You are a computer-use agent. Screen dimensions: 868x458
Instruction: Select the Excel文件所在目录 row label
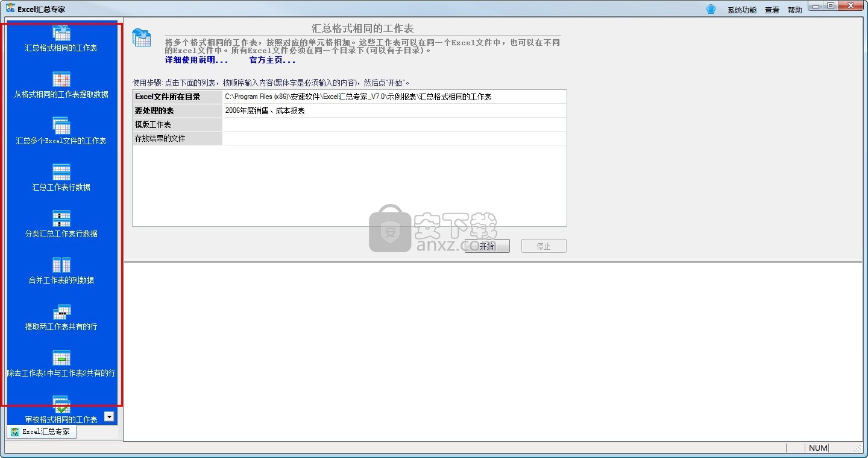[x=178, y=97]
